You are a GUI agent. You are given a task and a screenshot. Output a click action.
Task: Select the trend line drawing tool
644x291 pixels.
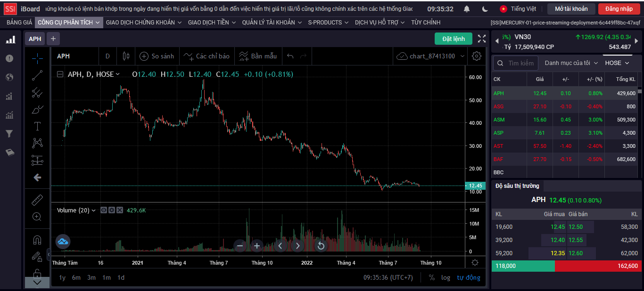coord(37,75)
